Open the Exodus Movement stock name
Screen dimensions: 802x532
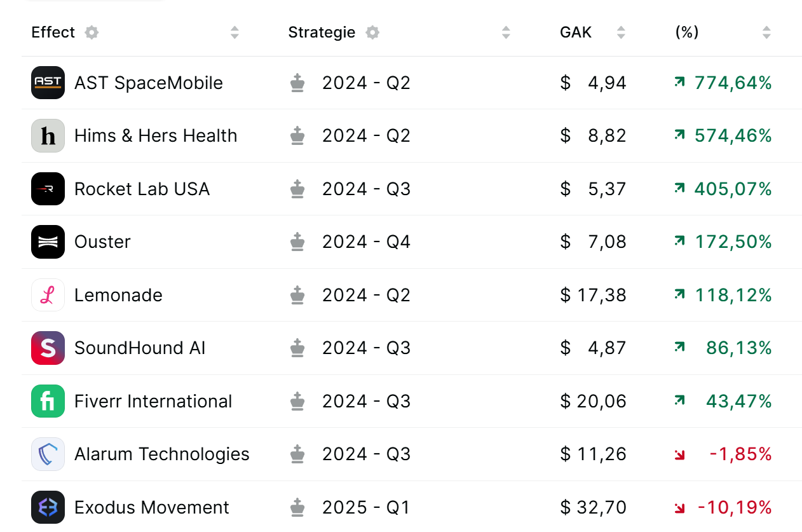[151, 507]
